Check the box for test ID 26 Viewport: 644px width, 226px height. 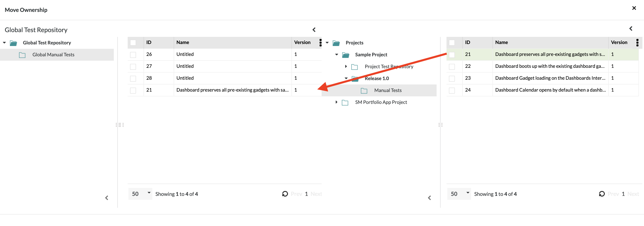[x=133, y=55]
